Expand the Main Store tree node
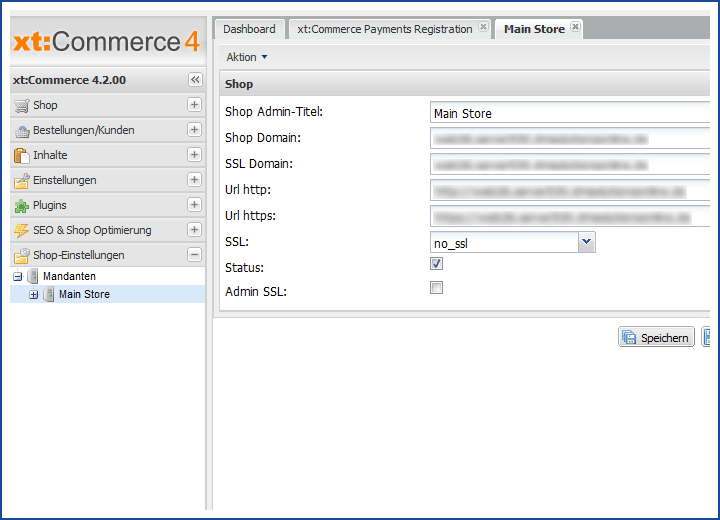Viewport: 720px width, 520px height. (x=34, y=294)
